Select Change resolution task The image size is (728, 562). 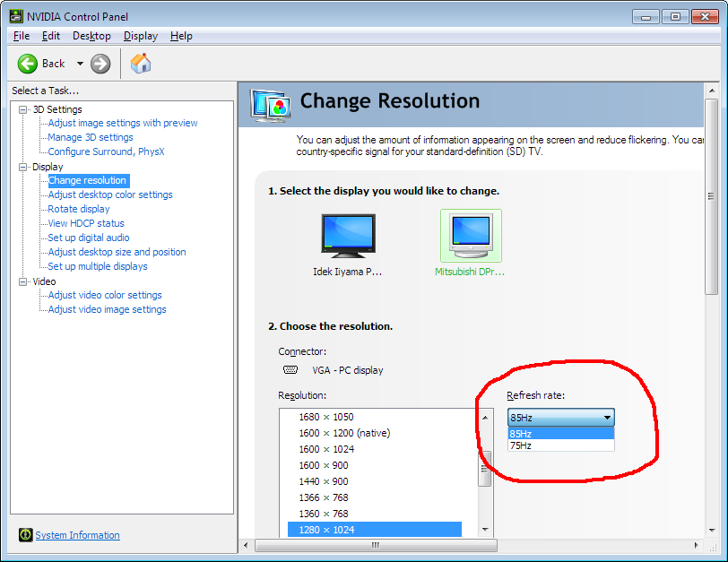(x=88, y=180)
